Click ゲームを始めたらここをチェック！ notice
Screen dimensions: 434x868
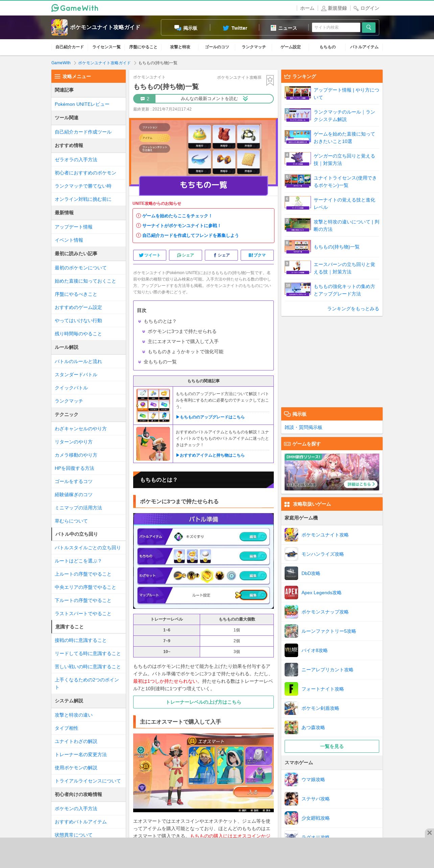[177, 216]
